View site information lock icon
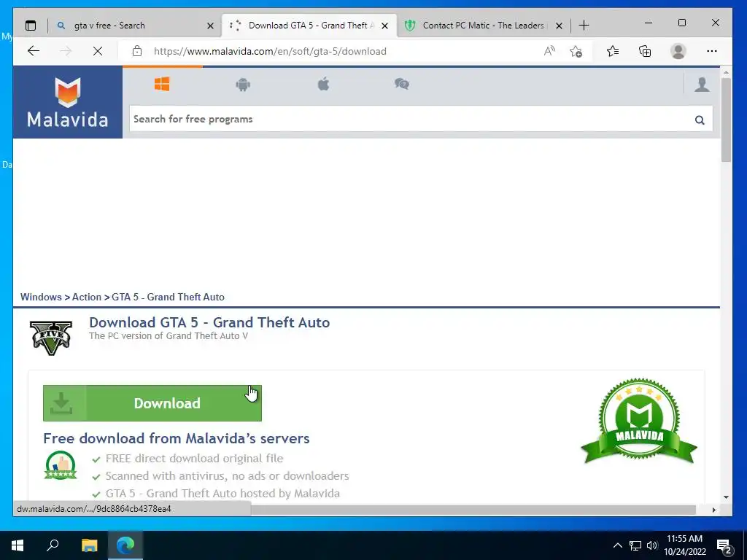The width and height of the screenshot is (747, 560). pyautogui.click(x=137, y=51)
